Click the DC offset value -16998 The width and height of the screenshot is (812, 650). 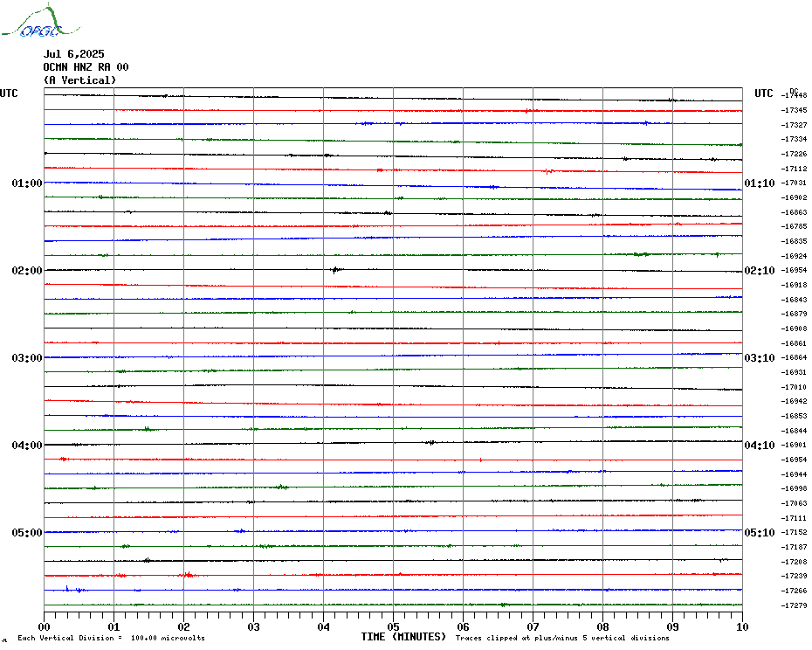click(794, 488)
